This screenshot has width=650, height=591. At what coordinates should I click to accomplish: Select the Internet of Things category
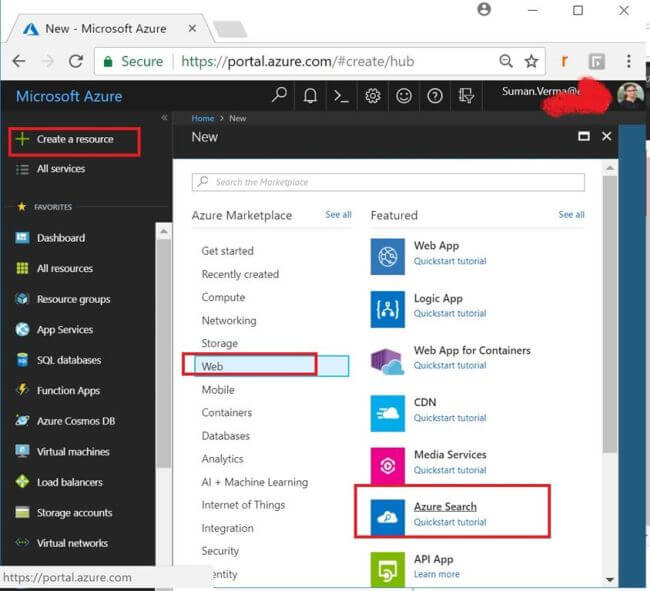(x=243, y=505)
